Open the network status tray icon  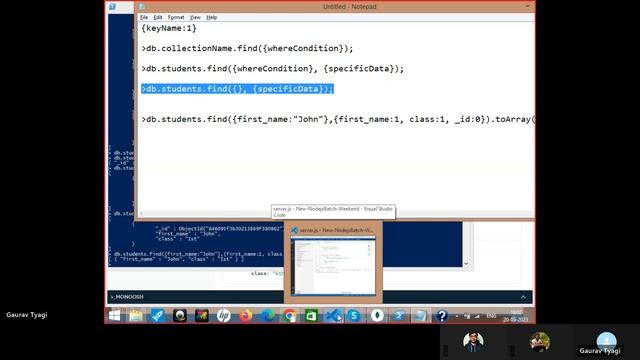click(x=476, y=316)
